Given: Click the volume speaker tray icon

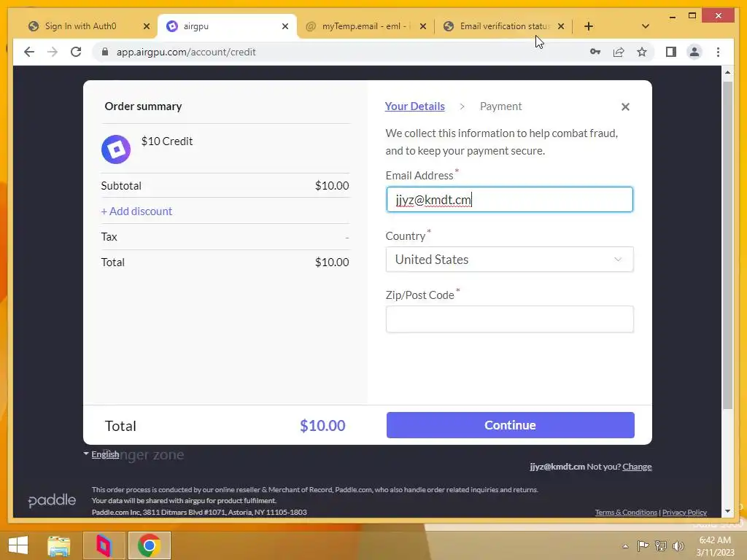Looking at the screenshot, I should click(x=678, y=545).
